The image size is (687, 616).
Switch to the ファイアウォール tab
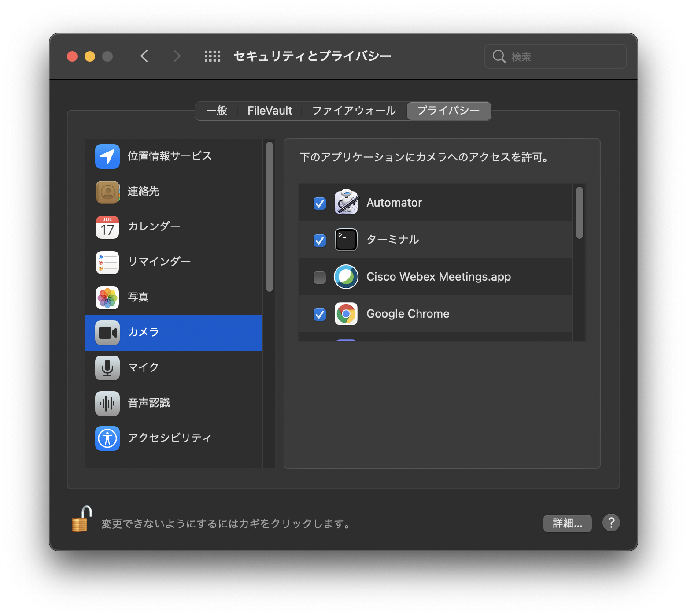pos(354,111)
